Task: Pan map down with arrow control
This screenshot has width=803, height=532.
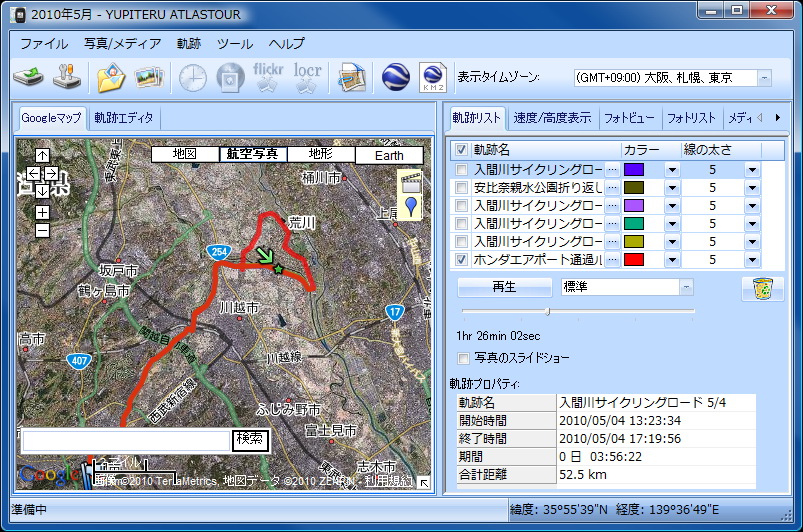Action: click(x=43, y=190)
